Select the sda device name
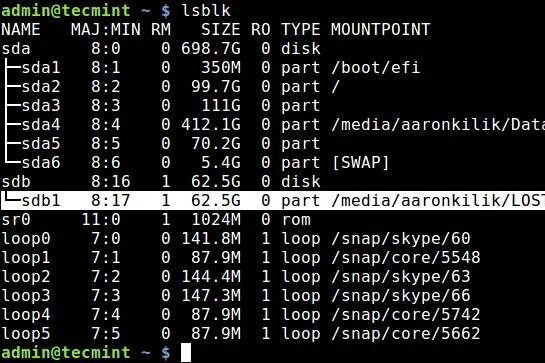The height and width of the screenshot is (363, 545). 16,49
